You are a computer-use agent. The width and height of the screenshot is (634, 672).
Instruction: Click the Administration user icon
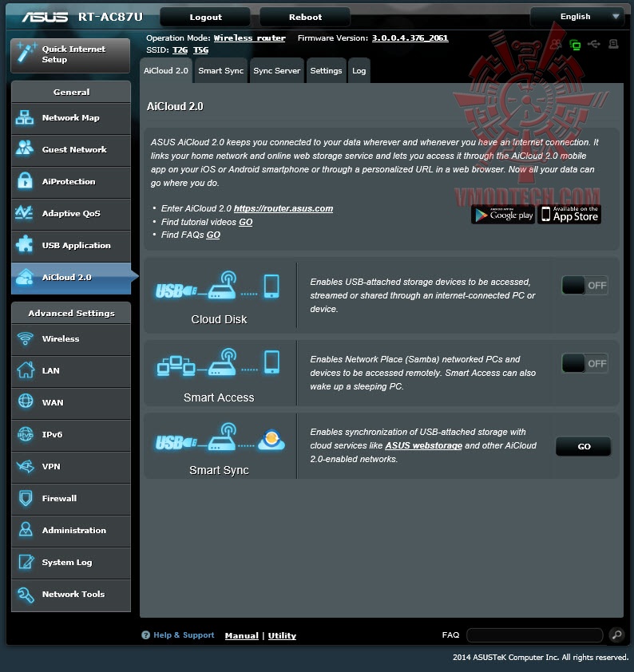26,530
